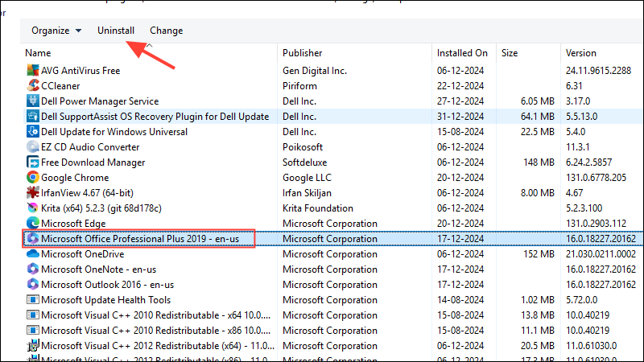Select the Microsoft OneDrive entry name

point(83,254)
